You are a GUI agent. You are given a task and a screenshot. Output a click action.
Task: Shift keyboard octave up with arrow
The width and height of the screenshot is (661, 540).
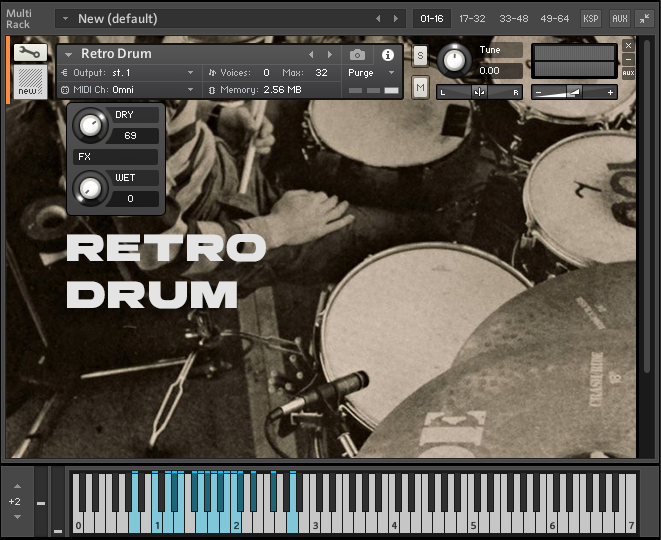coord(17,486)
